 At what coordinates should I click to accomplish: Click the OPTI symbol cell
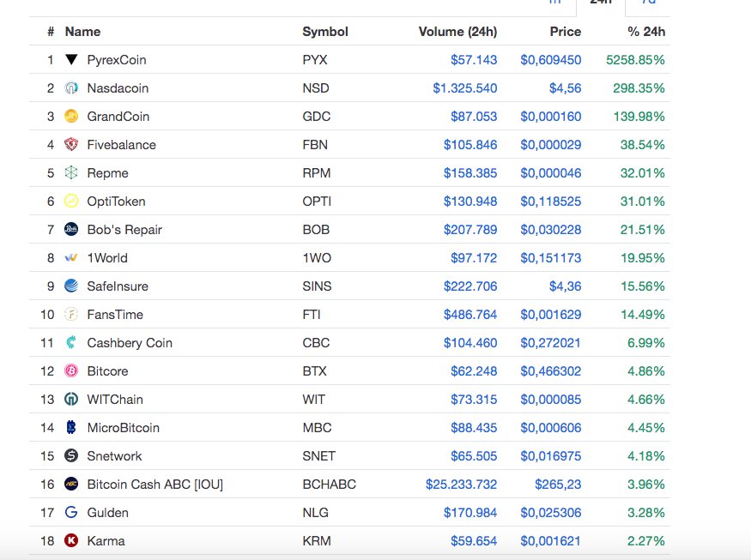[317, 201]
